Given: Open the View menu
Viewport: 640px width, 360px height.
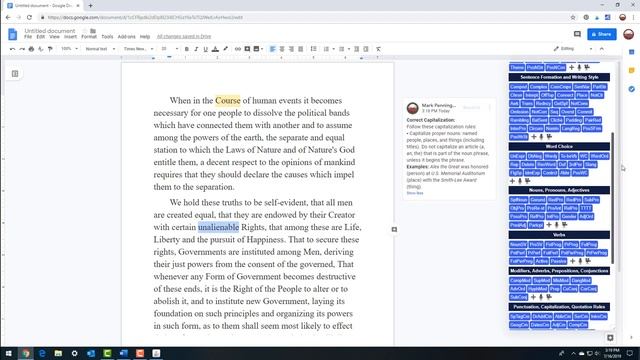Looking at the screenshot, I should 54,37.
